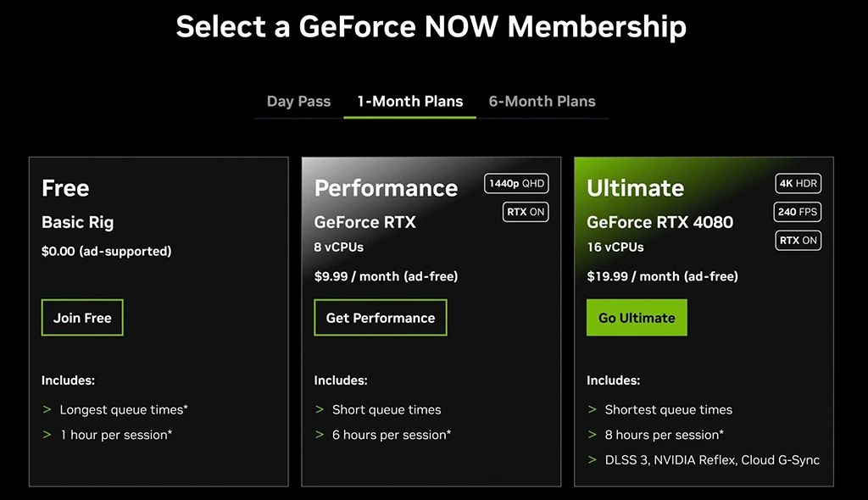Click the Join Free button
The image size is (868, 500).
(x=82, y=317)
